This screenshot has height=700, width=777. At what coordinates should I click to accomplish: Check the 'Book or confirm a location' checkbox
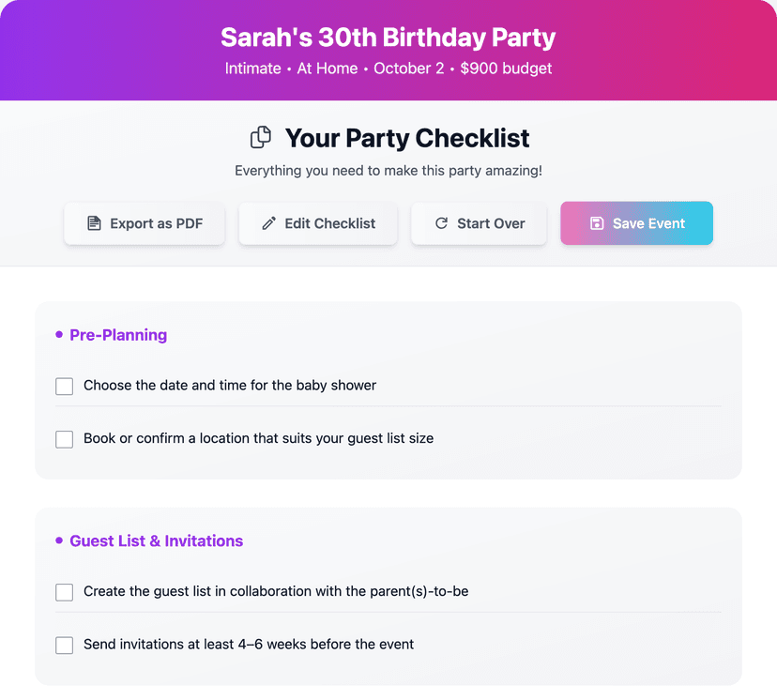pos(64,439)
